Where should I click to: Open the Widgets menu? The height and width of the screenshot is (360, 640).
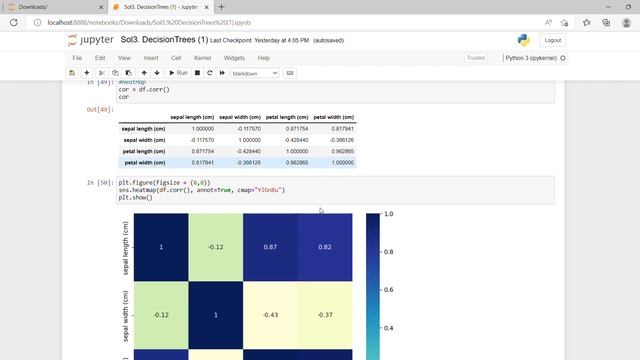(234, 58)
